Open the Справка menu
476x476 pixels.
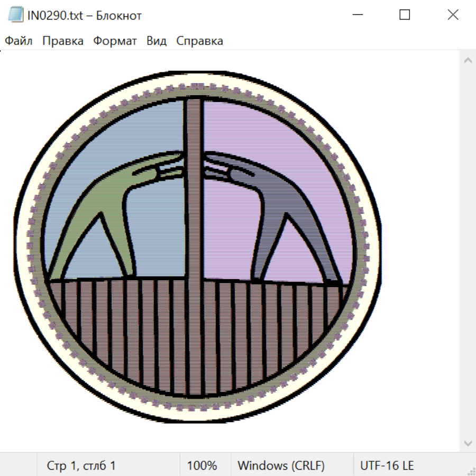point(199,41)
